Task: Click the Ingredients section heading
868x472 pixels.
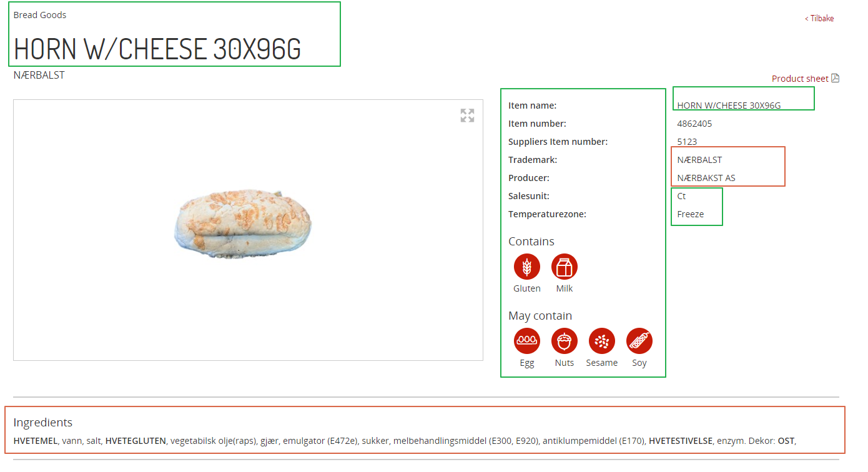Action: [x=43, y=423]
